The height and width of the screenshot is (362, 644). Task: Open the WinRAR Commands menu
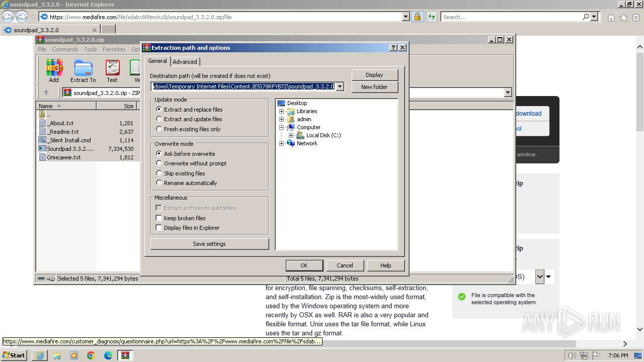pos(65,49)
